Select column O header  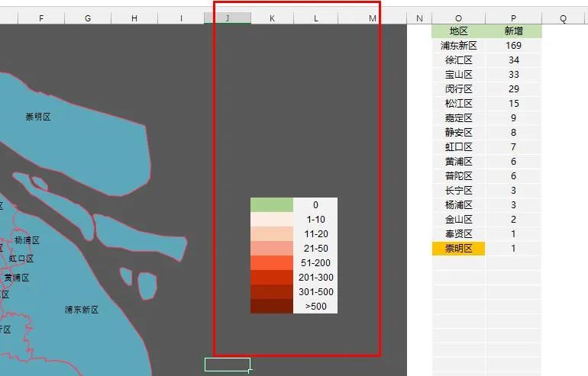tap(458, 18)
